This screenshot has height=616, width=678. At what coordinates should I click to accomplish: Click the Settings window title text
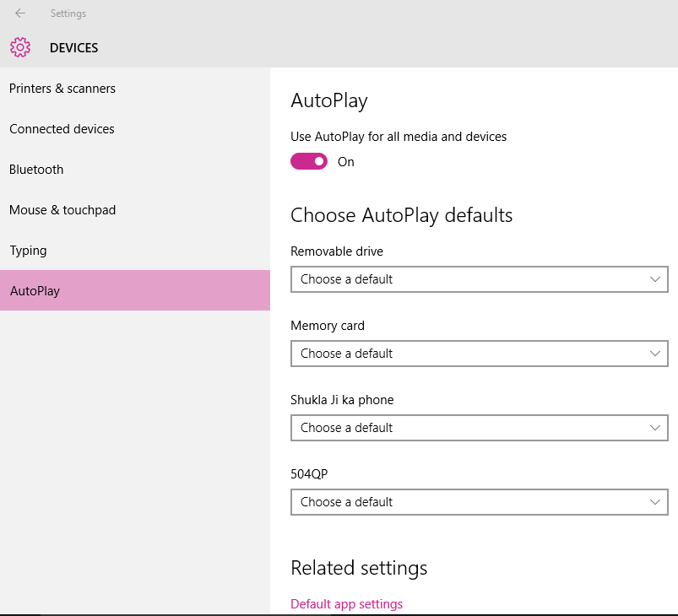[68, 14]
